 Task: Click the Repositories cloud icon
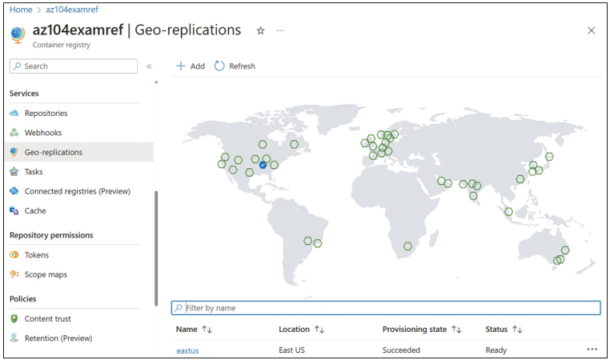pyautogui.click(x=14, y=113)
